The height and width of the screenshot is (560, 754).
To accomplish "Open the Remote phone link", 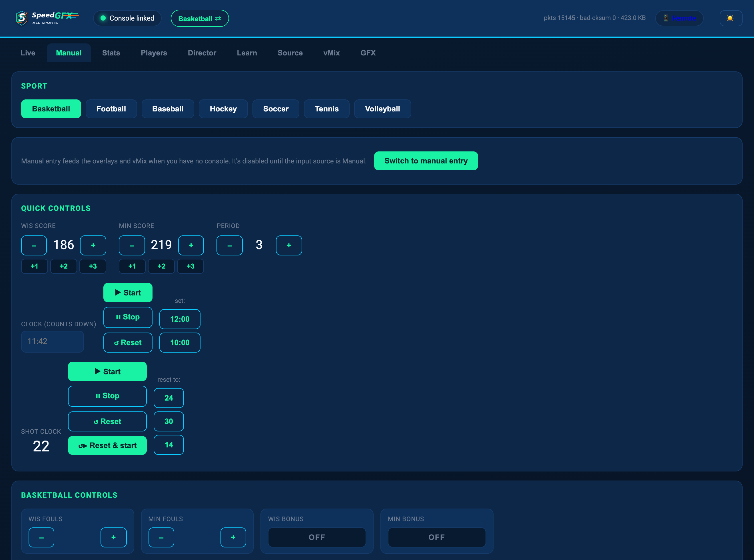I will (679, 18).
